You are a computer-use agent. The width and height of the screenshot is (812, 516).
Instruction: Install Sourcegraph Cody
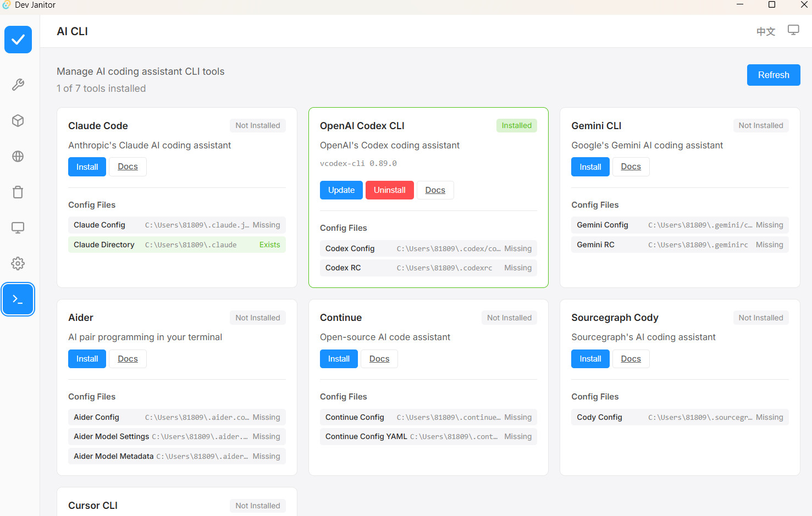coord(590,359)
